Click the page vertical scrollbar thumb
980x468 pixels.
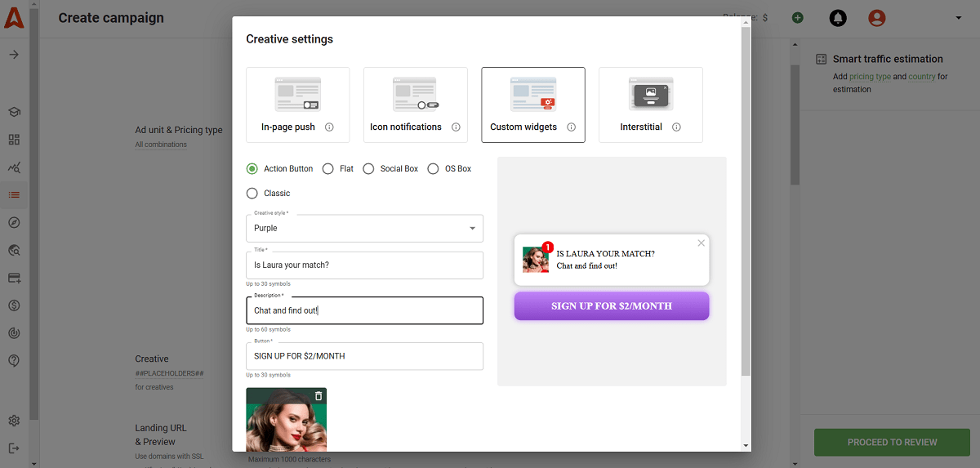pyautogui.click(x=795, y=124)
